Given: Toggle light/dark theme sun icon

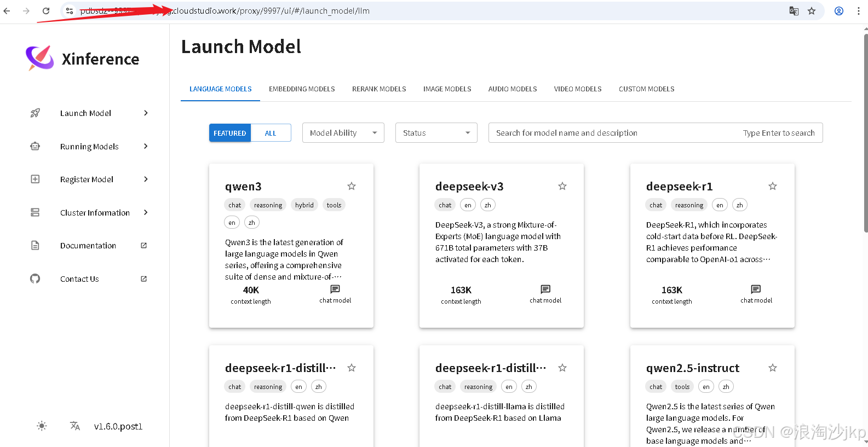Looking at the screenshot, I should point(42,426).
